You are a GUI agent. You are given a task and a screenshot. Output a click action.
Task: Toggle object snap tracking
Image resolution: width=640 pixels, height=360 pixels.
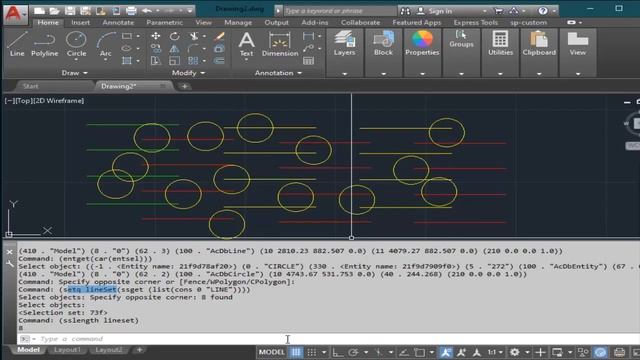[x=403, y=352]
